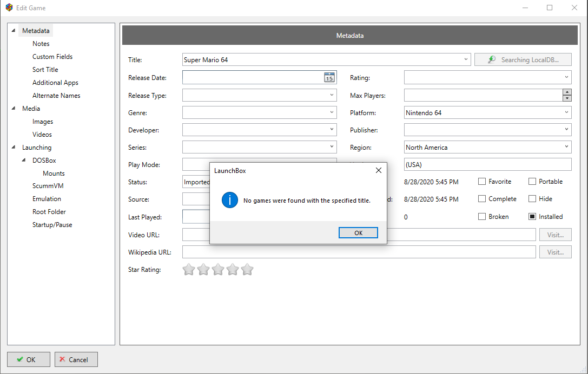Collapse the Metadata tree node
Viewport: 588px width, 374px height.
tap(14, 30)
